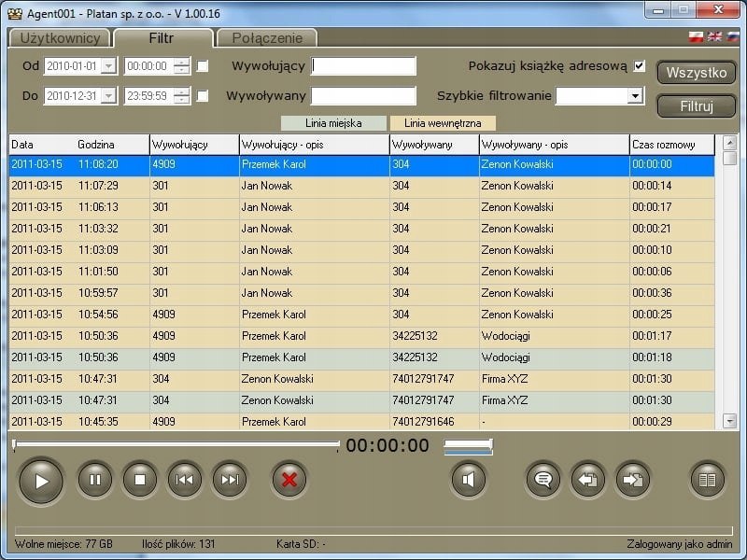Screen dimensions: 747x560
Task: Open the address book icon
Action: click(x=707, y=480)
